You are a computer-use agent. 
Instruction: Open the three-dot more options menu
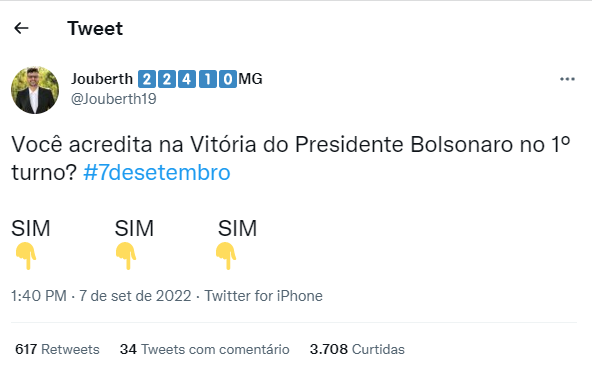click(567, 79)
